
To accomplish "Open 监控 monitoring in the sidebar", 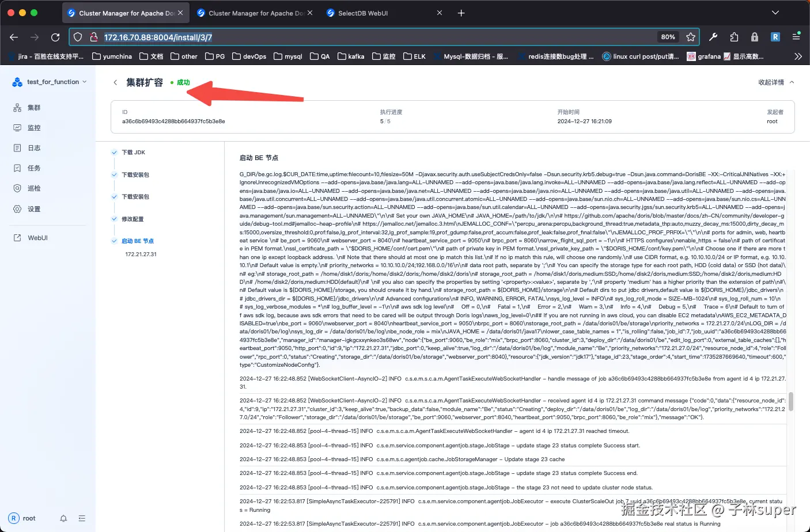I will (x=34, y=128).
